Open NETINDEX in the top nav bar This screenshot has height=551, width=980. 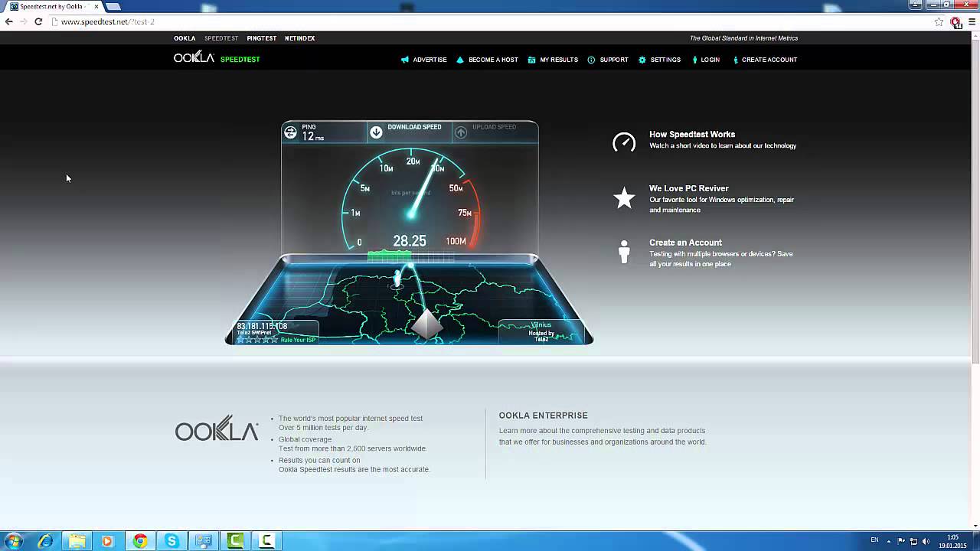pyautogui.click(x=299, y=38)
